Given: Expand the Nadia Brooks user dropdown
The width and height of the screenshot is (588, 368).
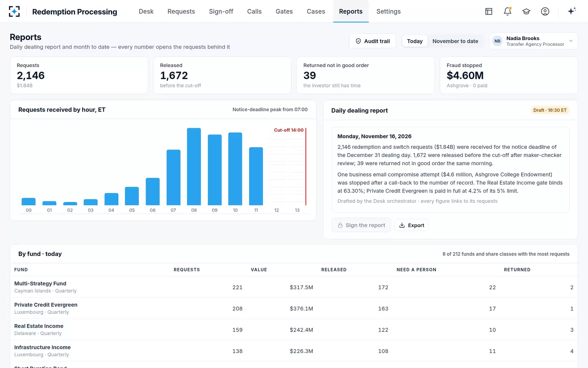Looking at the screenshot, I should point(533,41).
